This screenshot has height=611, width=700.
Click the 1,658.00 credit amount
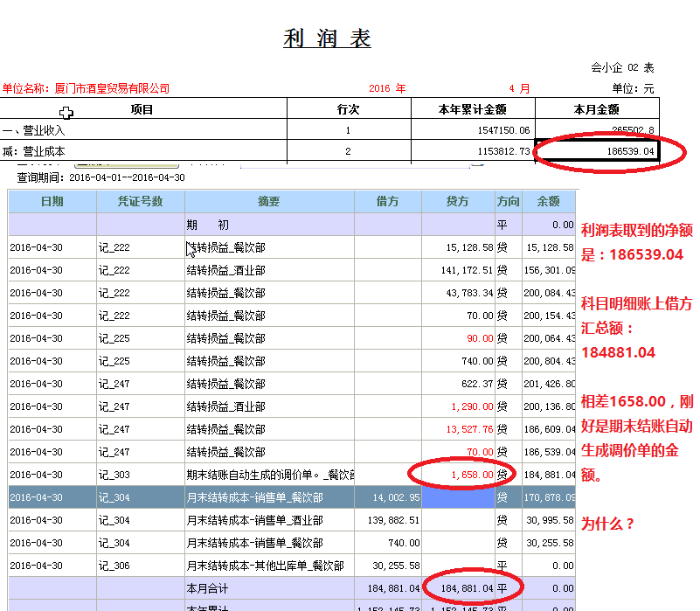472,475
